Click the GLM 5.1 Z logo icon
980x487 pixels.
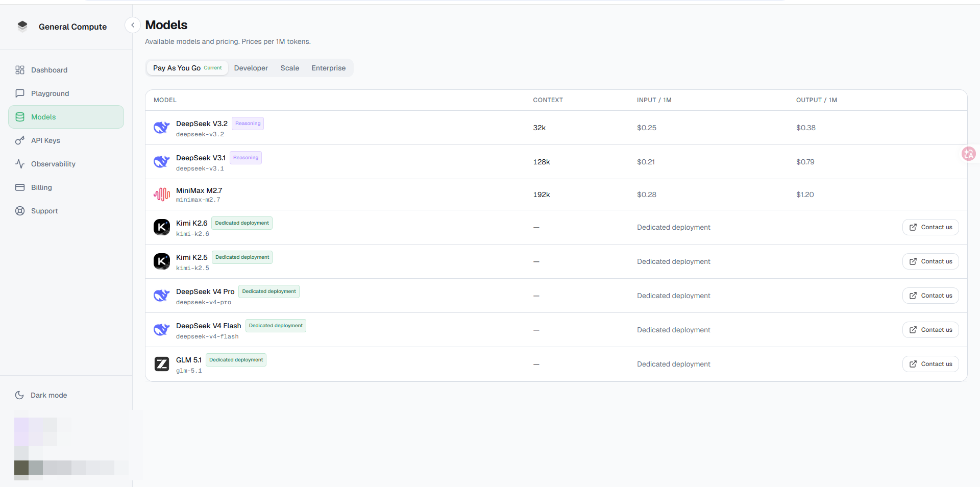162,364
